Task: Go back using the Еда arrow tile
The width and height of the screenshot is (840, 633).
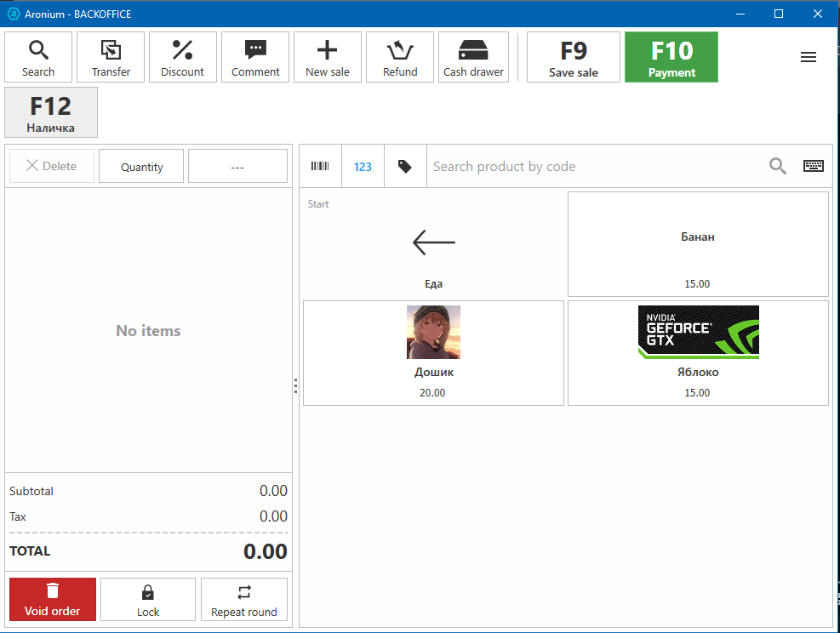Action: (x=433, y=244)
